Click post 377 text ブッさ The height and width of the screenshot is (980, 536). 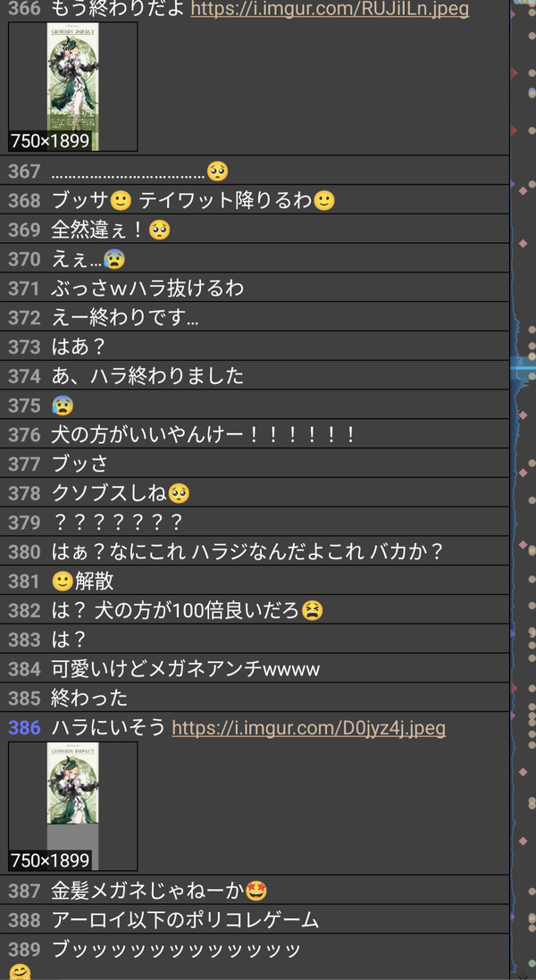point(80,465)
